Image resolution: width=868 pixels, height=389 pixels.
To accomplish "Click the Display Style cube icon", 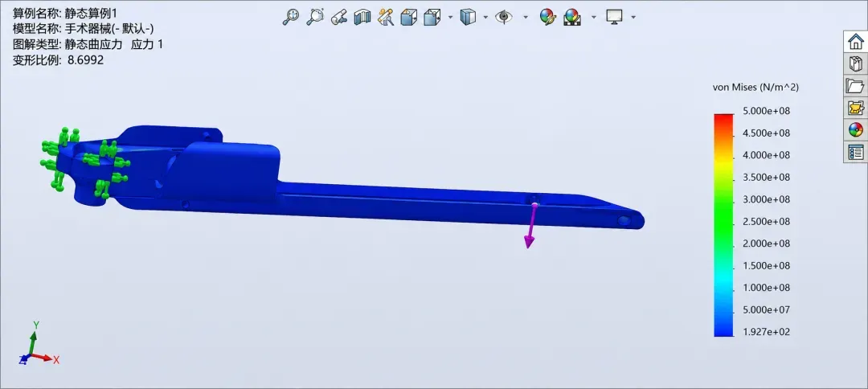I will click(x=468, y=17).
